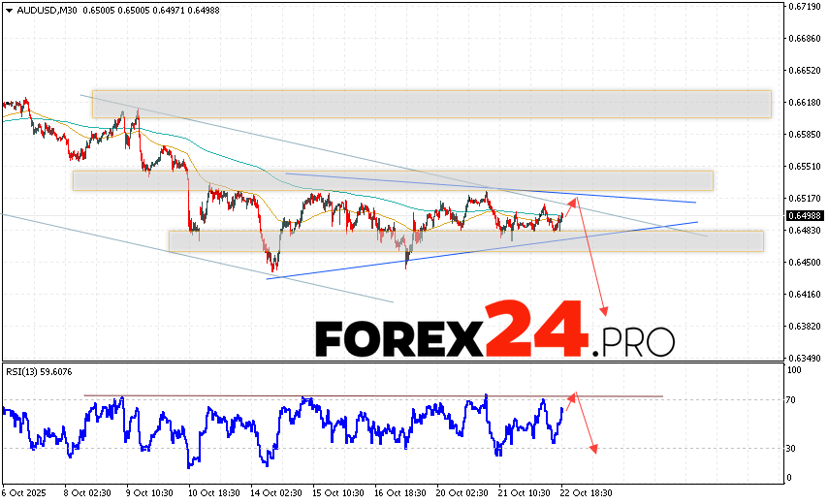Click the 22 Oct 18:30 time label
828x504 pixels.
584,492
